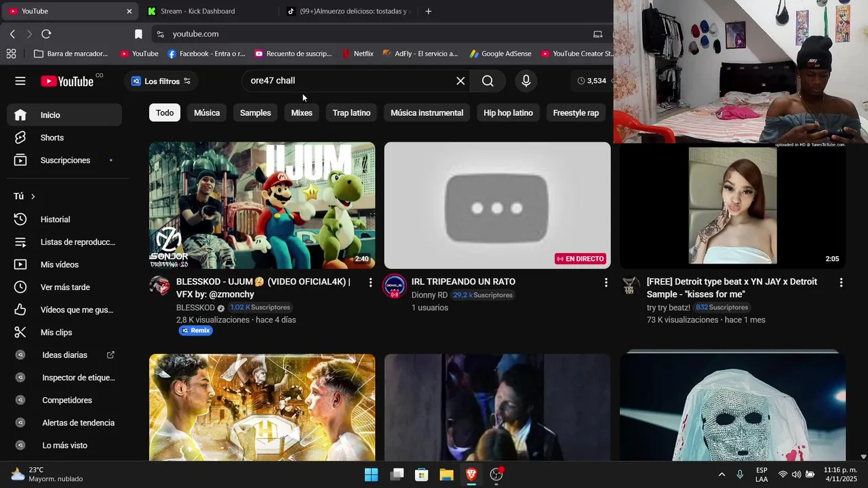Switch to the Almuerzo delicioso TikTok tab

coord(349,11)
